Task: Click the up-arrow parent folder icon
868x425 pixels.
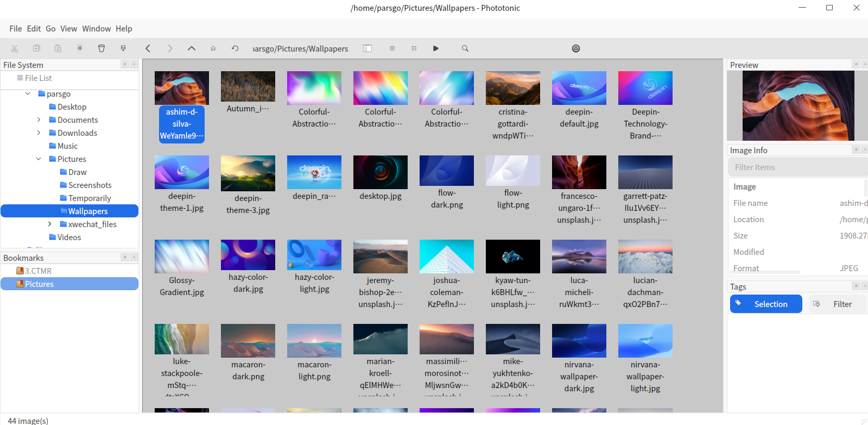Action: (191, 48)
